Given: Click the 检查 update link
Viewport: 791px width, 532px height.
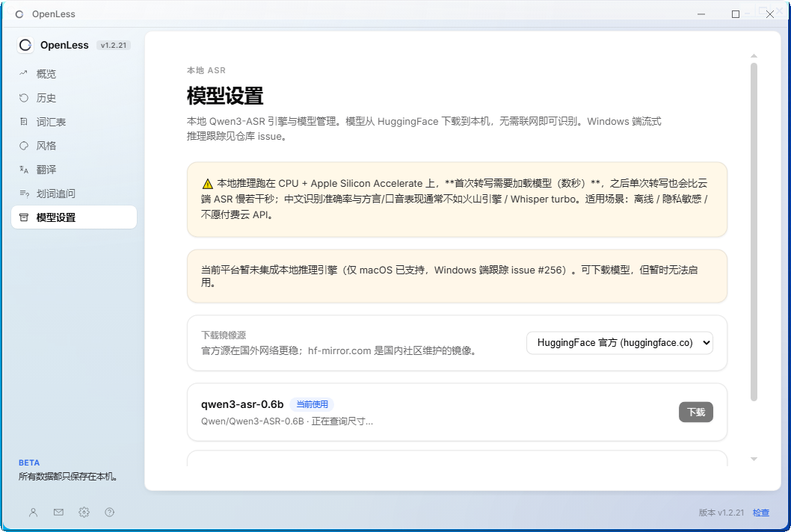Looking at the screenshot, I should [761, 513].
